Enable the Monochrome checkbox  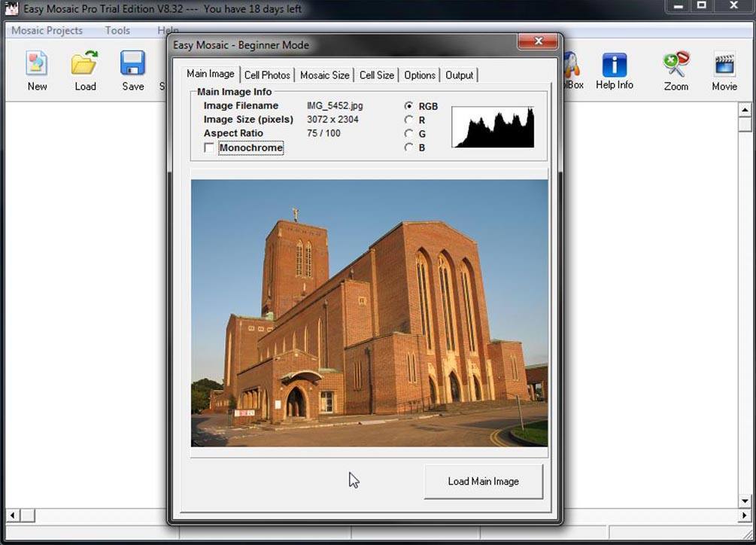[209, 148]
